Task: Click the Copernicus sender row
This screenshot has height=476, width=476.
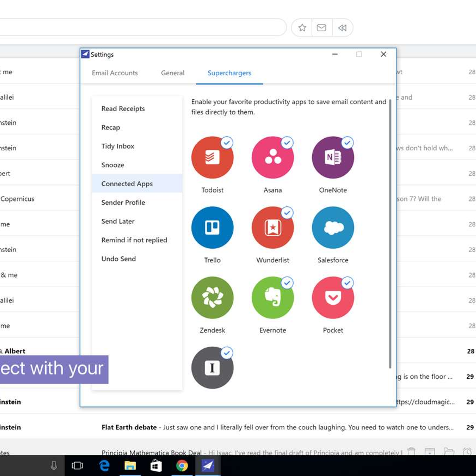Action: [40, 199]
